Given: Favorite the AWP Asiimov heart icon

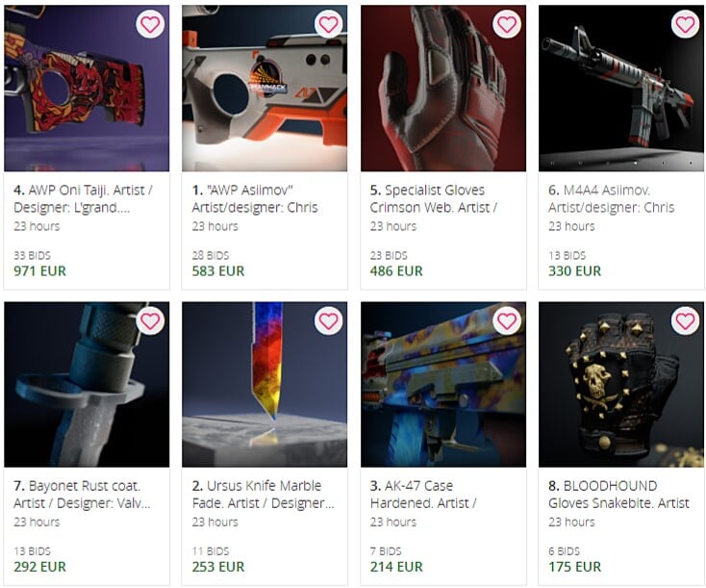Looking at the screenshot, I should [328, 24].
